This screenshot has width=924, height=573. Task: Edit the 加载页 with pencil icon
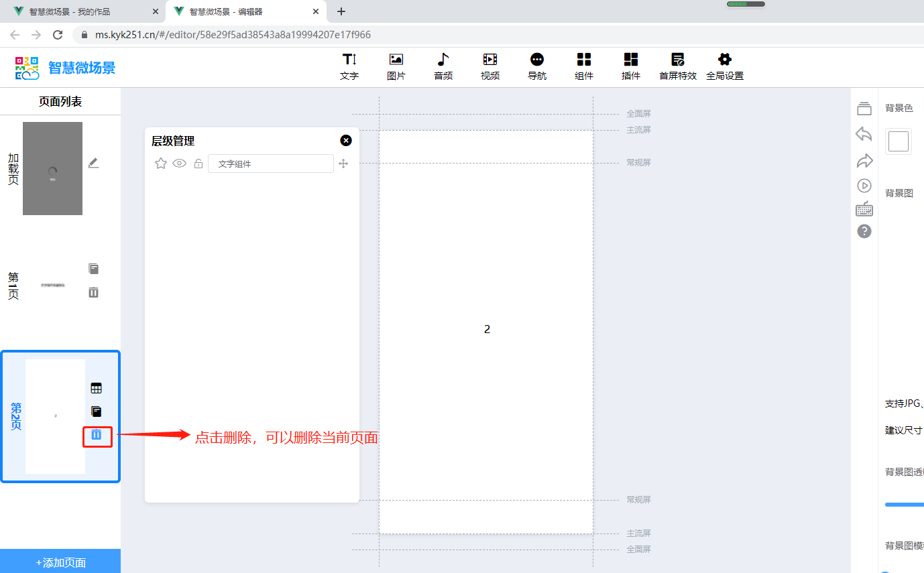(x=93, y=163)
